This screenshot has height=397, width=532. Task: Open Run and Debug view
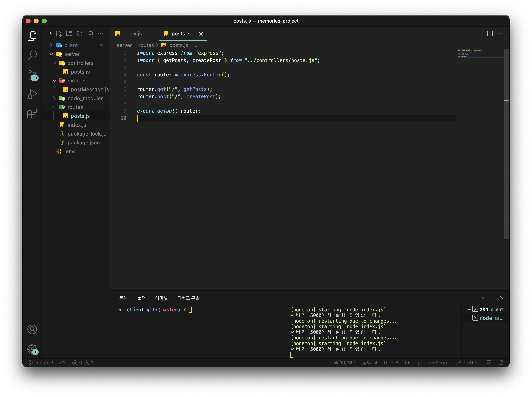click(32, 94)
